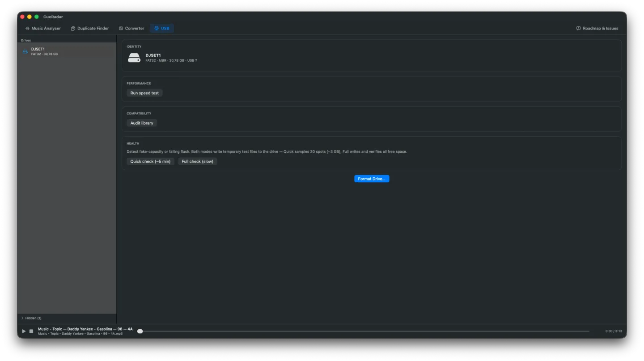Select the DJSET1 drive in sidebar
The height and width of the screenshot is (361, 644).
coord(67,51)
